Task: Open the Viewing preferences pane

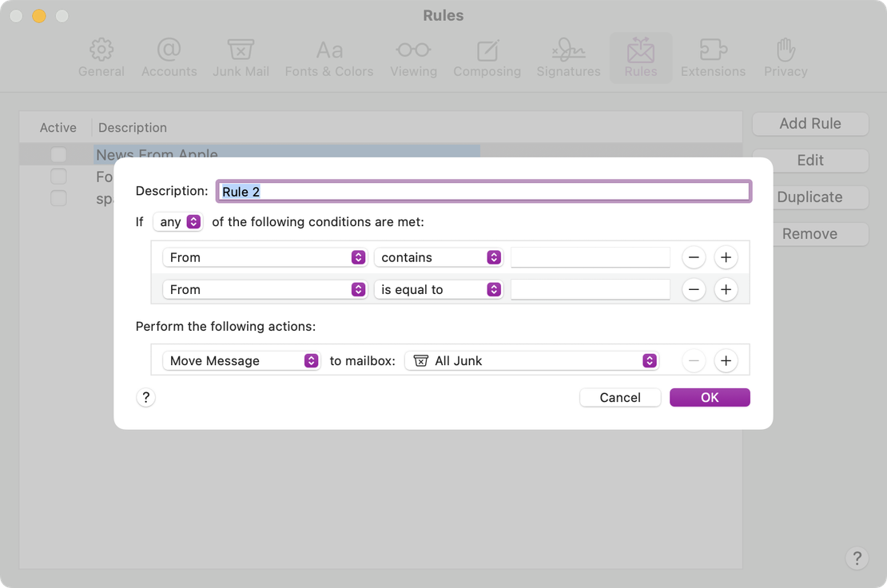Action: pos(413,58)
